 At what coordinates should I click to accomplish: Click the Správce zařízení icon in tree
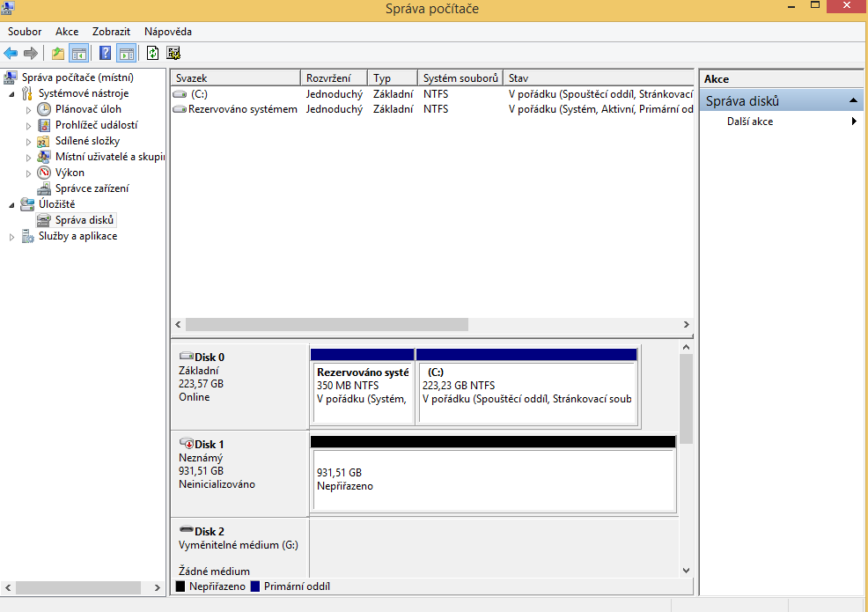[44, 188]
